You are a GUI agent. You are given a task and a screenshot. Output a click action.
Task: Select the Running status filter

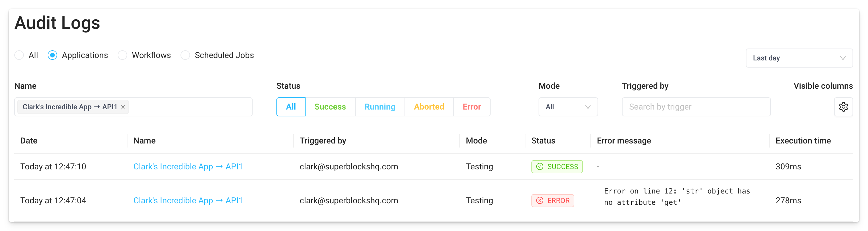coord(380,107)
